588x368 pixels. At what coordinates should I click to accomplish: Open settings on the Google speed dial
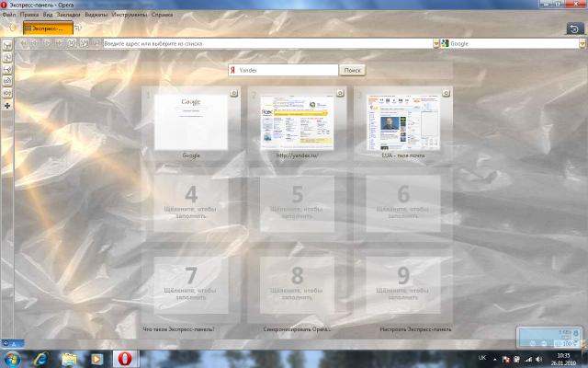pyautogui.click(x=233, y=93)
